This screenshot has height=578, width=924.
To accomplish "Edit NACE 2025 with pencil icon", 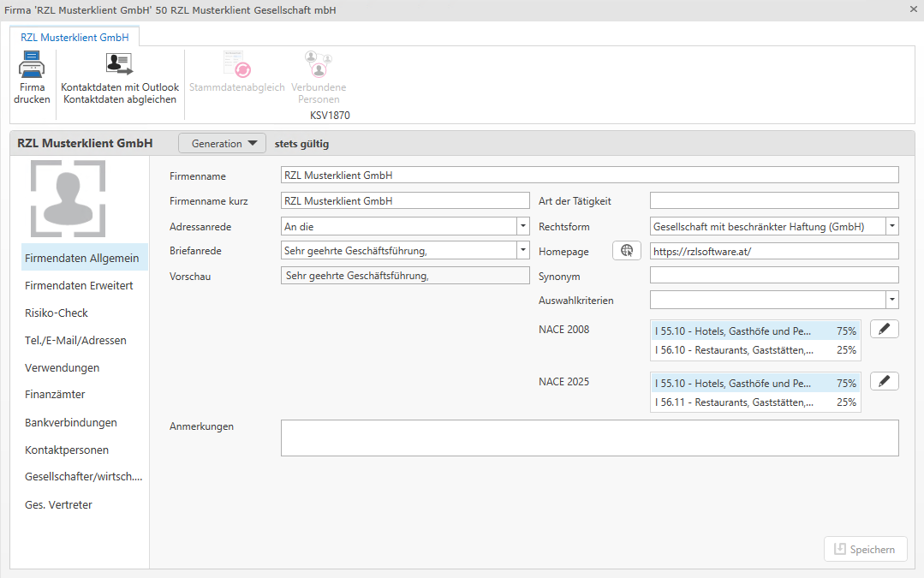I will [884, 382].
